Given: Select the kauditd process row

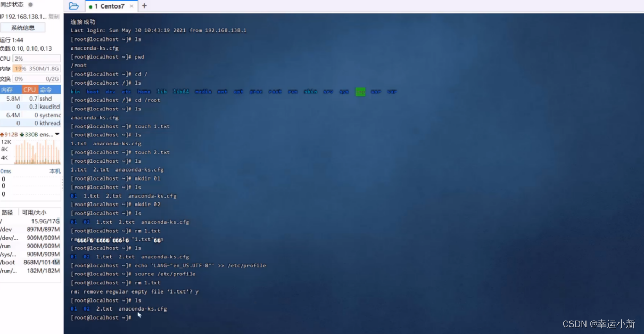Looking at the screenshot, I should (x=30, y=107).
